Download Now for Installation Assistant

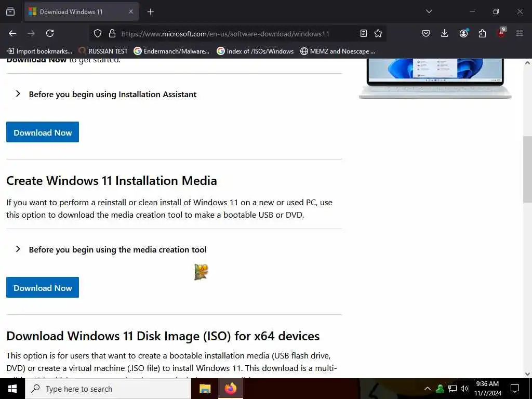[x=43, y=132]
